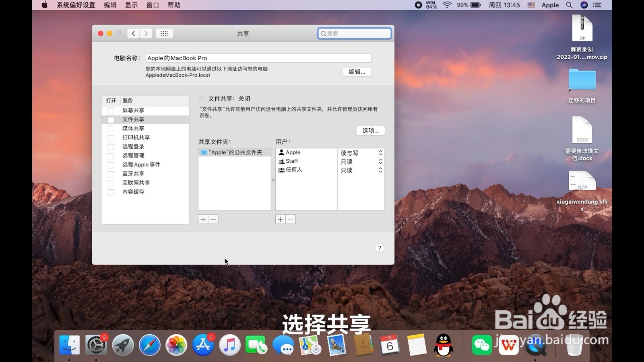The width and height of the screenshot is (644, 362).
Task: Open Spotlight search in menu bar
Action: (569, 5)
